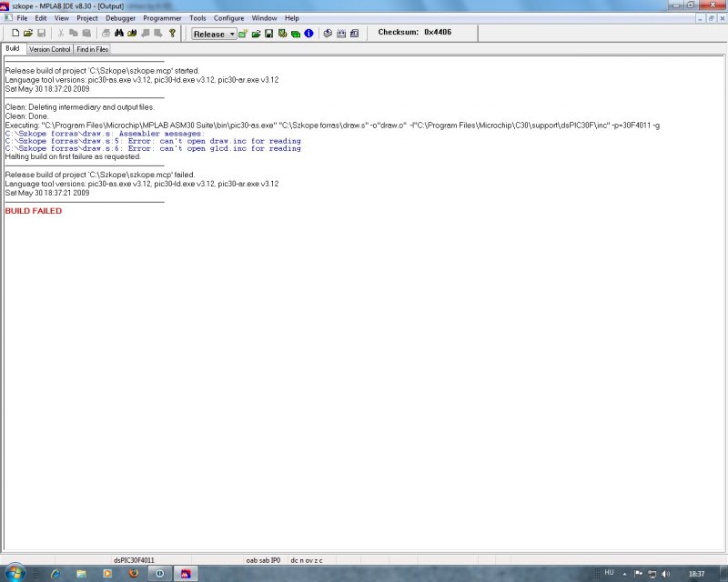The height and width of the screenshot is (582, 728).
Task: Click the Print toolbar icon
Action: (106, 33)
